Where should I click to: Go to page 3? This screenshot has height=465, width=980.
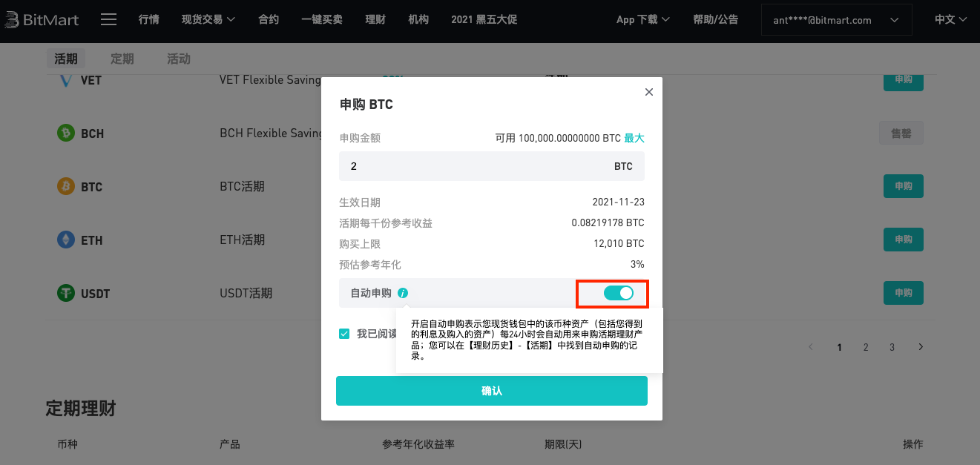coord(892,347)
